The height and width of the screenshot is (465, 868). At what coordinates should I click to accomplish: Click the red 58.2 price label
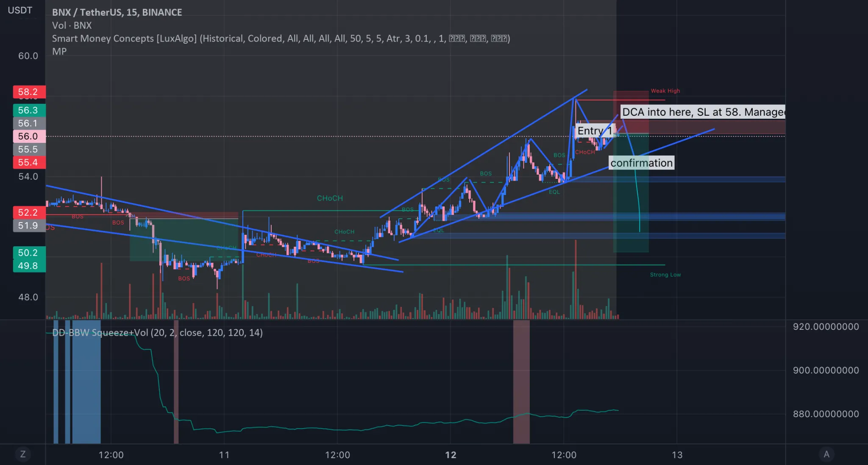click(x=28, y=92)
